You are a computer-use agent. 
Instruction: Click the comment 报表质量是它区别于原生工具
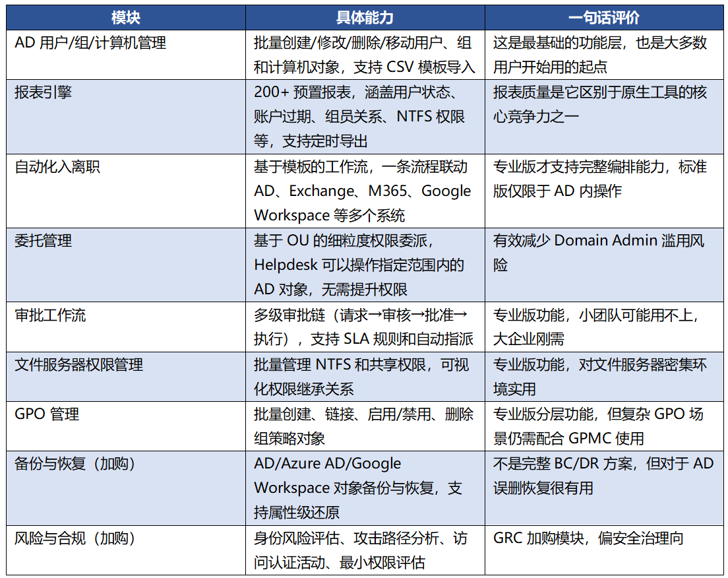604,117
